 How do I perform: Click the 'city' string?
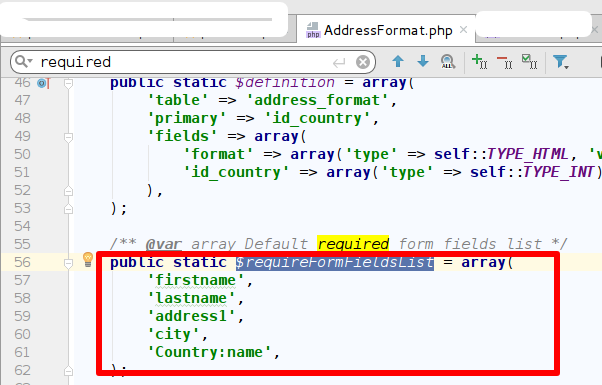(174, 334)
